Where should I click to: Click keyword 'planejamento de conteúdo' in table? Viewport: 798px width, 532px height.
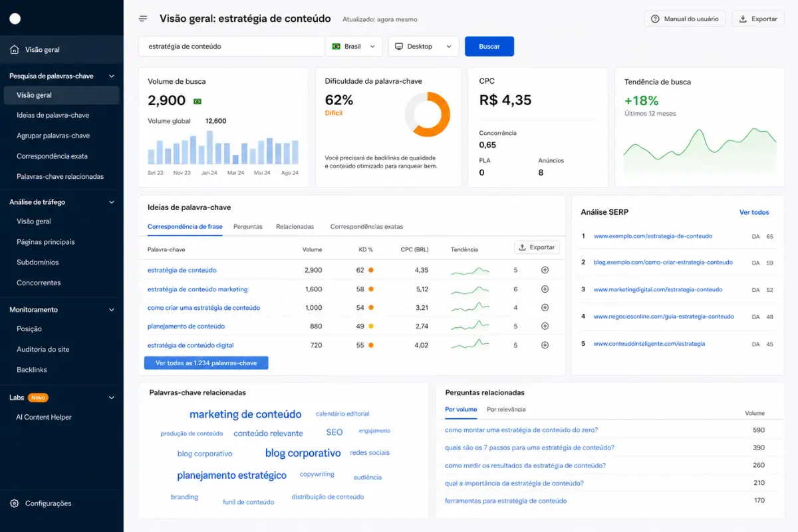(x=186, y=327)
